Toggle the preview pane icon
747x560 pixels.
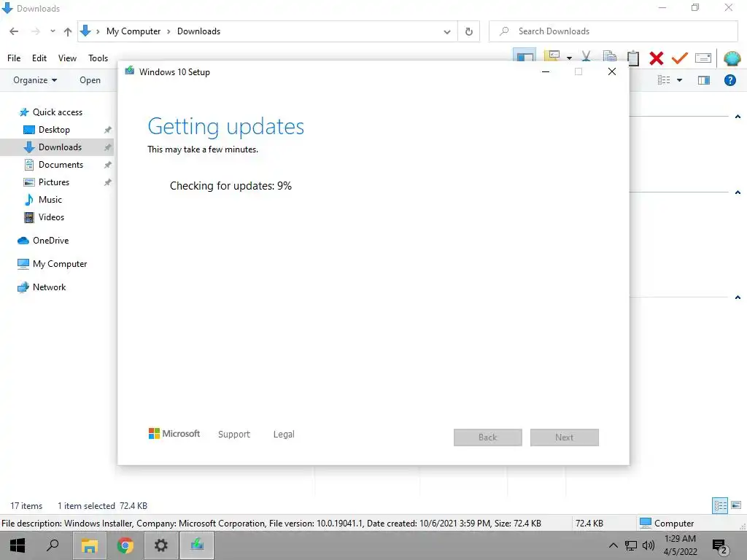704,80
